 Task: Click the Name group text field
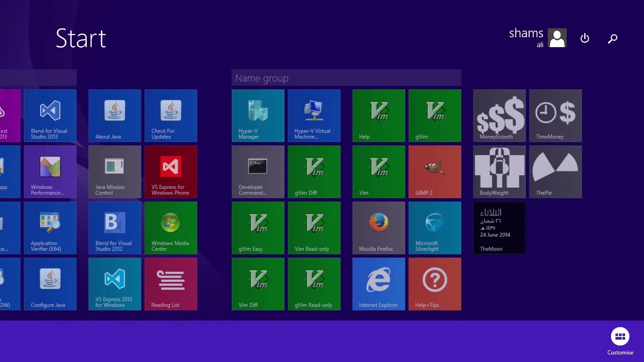346,78
